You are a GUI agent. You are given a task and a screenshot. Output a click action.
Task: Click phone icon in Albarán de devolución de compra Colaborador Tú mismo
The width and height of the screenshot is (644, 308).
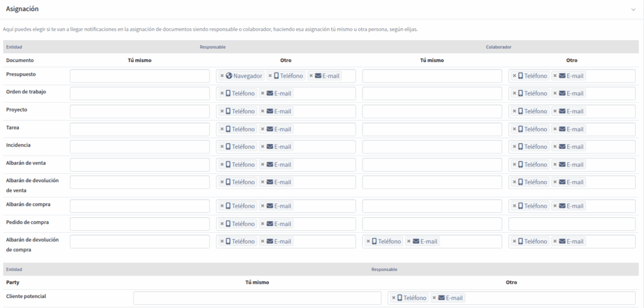(x=374, y=242)
